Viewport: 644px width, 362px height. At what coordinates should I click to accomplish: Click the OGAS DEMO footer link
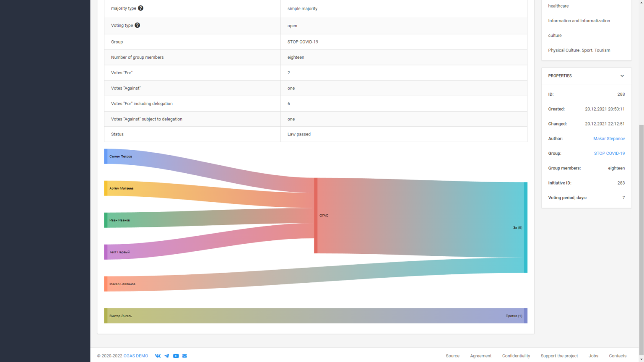tap(135, 356)
